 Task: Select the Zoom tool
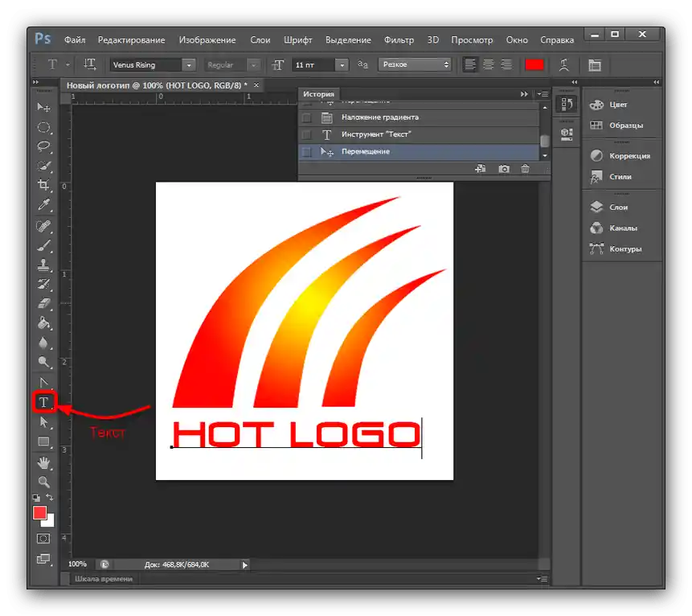click(43, 482)
